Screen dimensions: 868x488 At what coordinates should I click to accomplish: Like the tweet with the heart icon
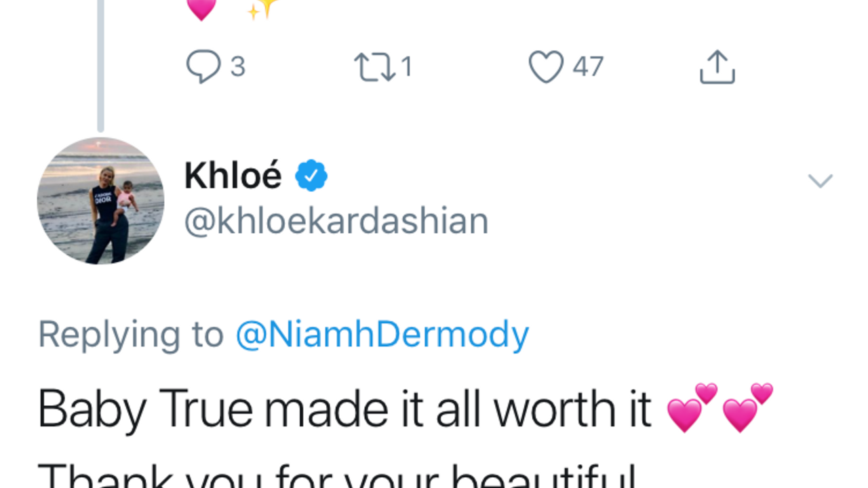546,67
